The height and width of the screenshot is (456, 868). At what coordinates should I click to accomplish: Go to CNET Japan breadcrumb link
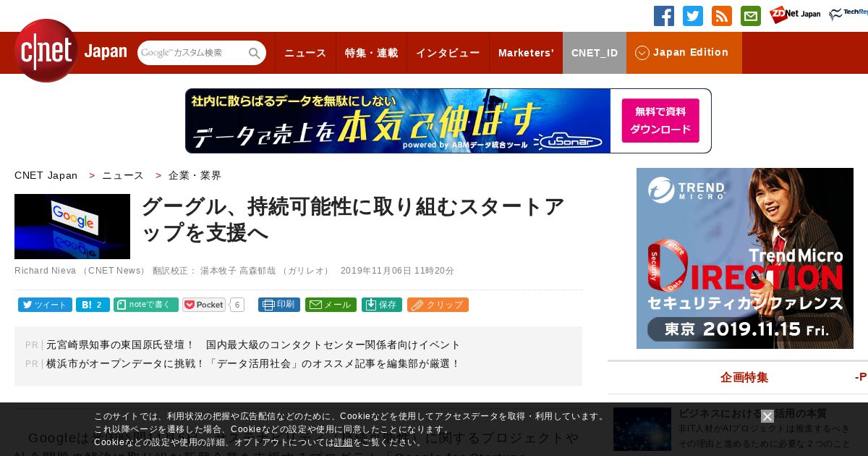coord(46,175)
